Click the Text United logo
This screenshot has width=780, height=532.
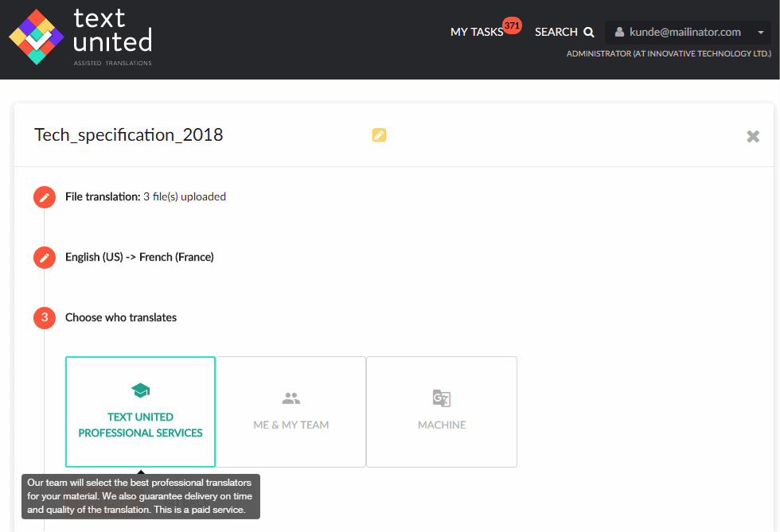80,37
